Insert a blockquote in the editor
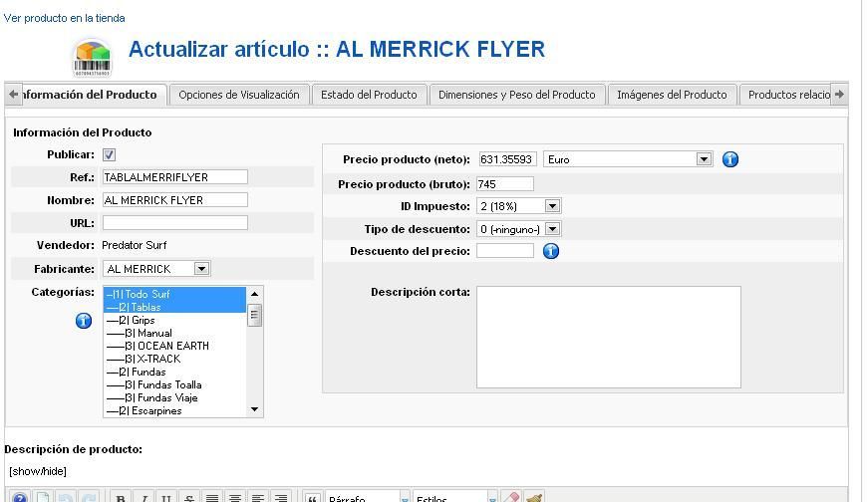 coord(312,498)
